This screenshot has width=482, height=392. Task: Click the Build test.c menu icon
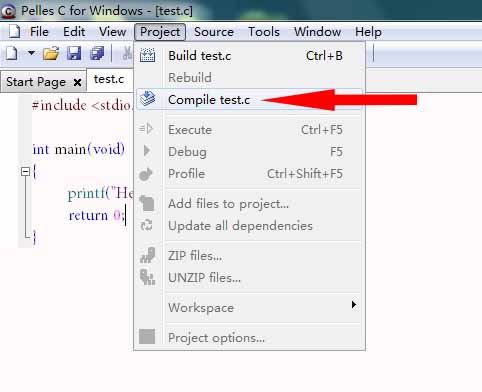pyautogui.click(x=147, y=55)
